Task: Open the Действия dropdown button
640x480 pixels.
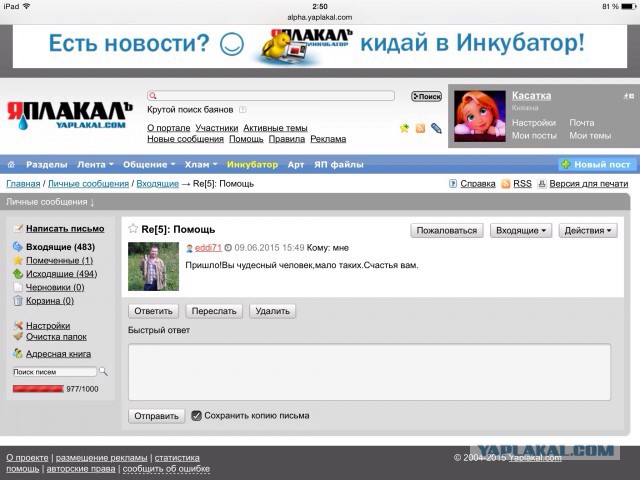Action: point(588,231)
